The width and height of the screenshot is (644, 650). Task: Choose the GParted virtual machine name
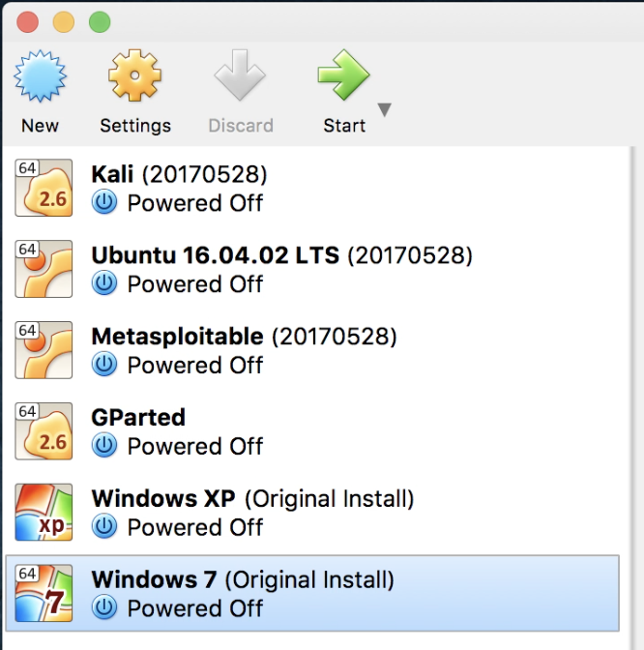point(138,418)
